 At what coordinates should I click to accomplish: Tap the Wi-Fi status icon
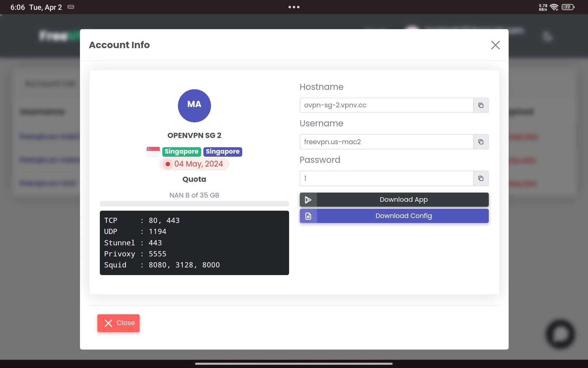(554, 7)
